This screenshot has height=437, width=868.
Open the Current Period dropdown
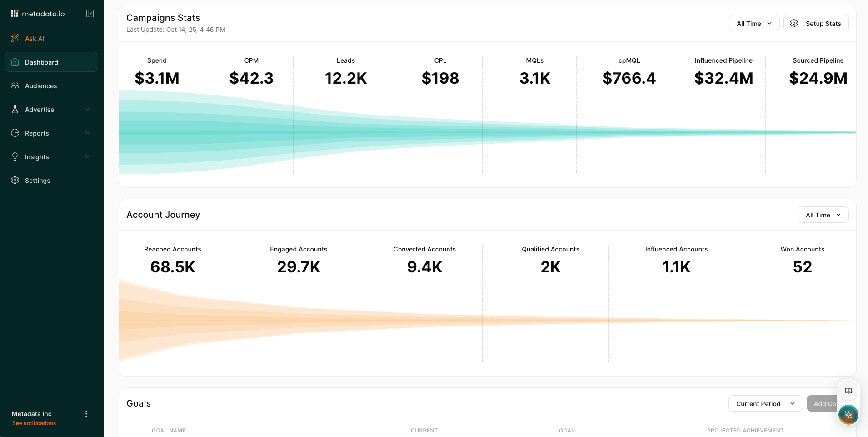tap(765, 403)
